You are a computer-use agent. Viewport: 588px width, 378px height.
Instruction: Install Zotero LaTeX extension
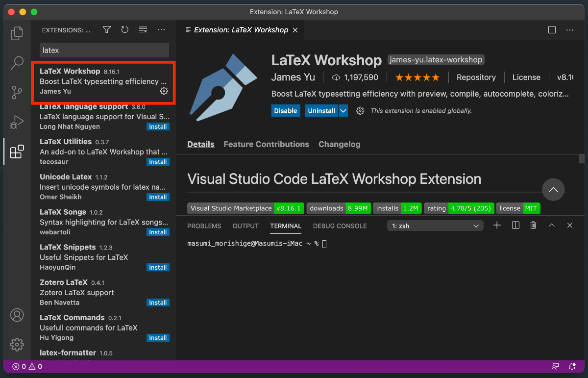point(158,302)
